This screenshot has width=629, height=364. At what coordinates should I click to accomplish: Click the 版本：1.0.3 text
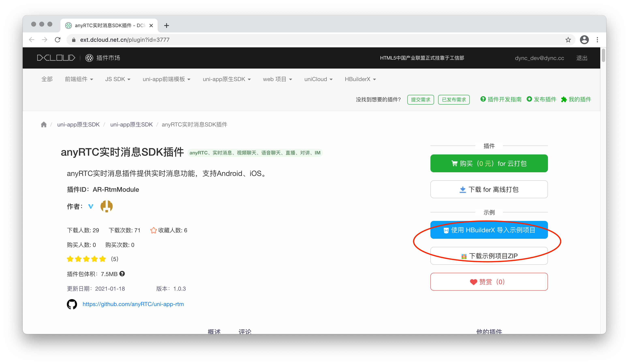click(x=171, y=289)
